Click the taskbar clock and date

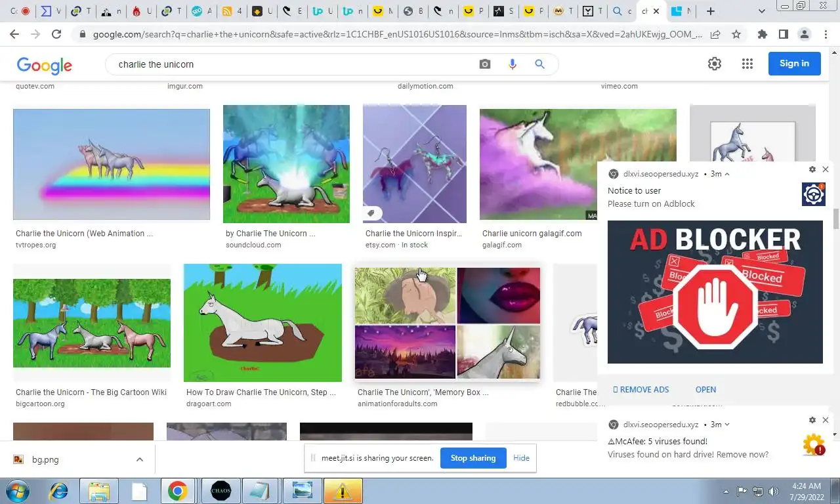point(805,491)
